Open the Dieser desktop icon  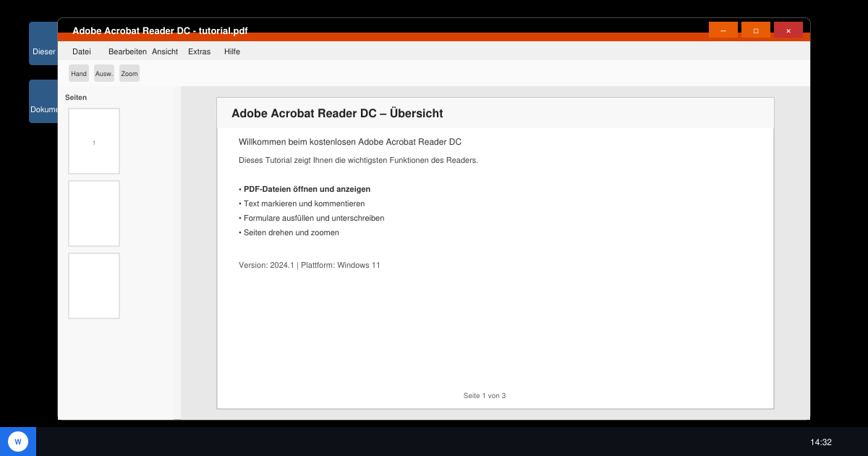point(43,43)
